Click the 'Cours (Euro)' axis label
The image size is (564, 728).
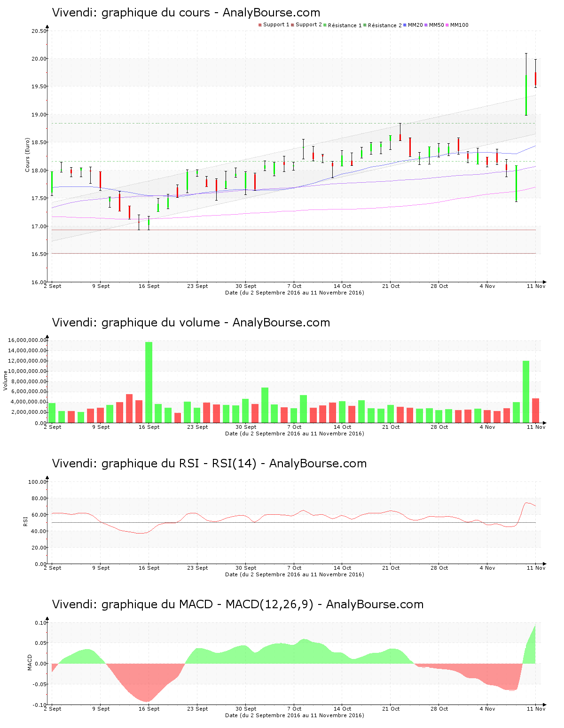pyautogui.click(x=27, y=155)
